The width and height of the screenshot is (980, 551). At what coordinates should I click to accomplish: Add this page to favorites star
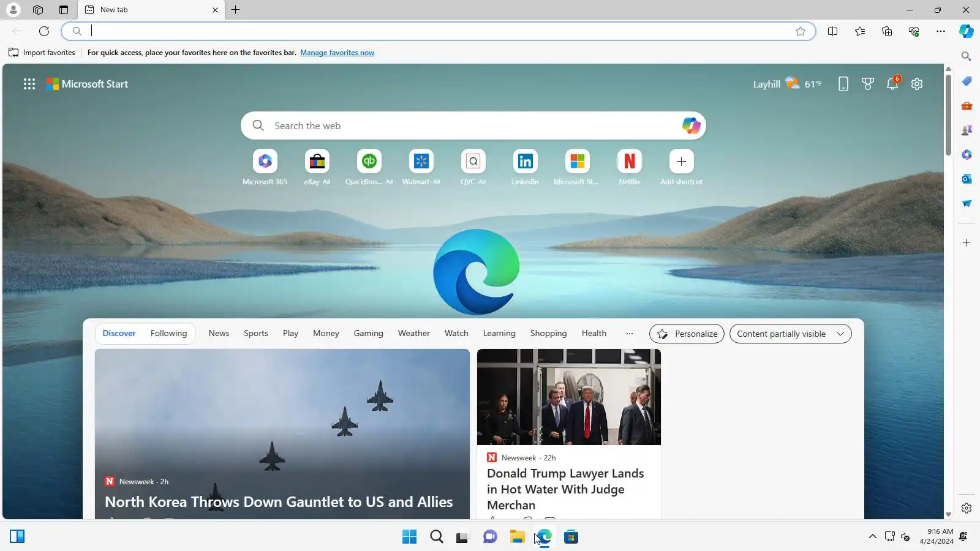pyautogui.click(x=801, y=31)
